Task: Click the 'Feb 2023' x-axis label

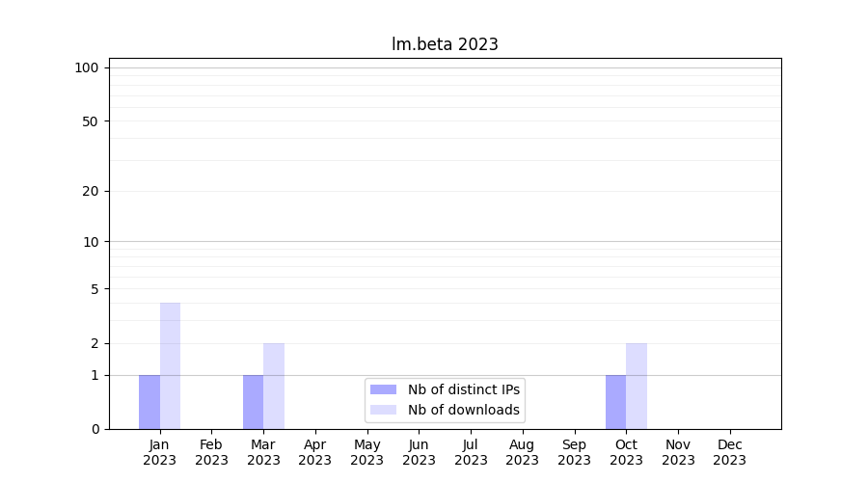Action: point(211,452)
